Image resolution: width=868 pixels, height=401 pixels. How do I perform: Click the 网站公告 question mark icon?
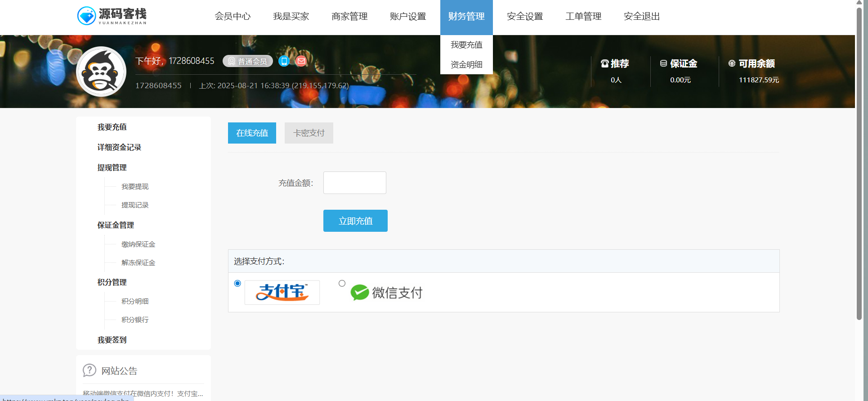coord(89,370)
